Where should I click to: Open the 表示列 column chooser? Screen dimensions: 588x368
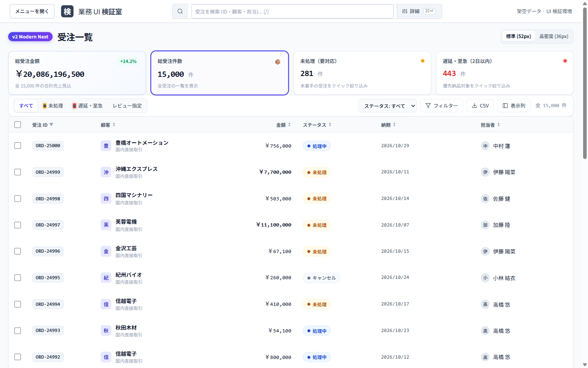(514, 106)
